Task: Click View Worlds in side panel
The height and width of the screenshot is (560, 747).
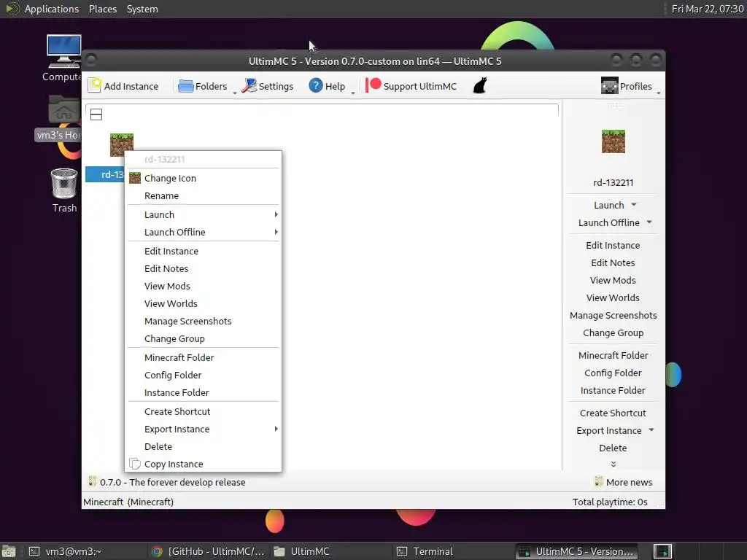Action: [x=613, y=298]
